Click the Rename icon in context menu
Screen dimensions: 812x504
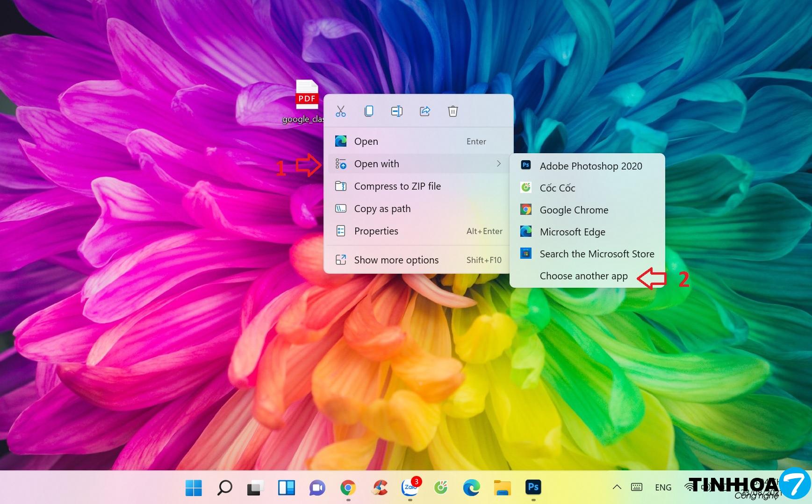[x=396, y=111]
